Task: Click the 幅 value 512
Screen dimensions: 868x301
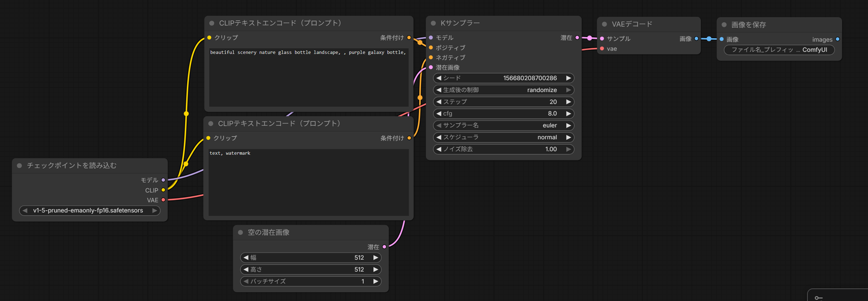Action: coord(359,258)
